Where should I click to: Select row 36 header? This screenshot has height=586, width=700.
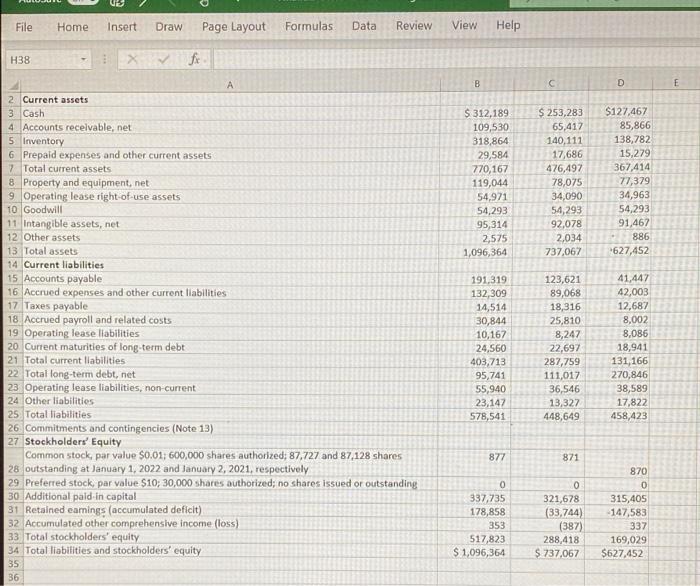pos(13,578)
